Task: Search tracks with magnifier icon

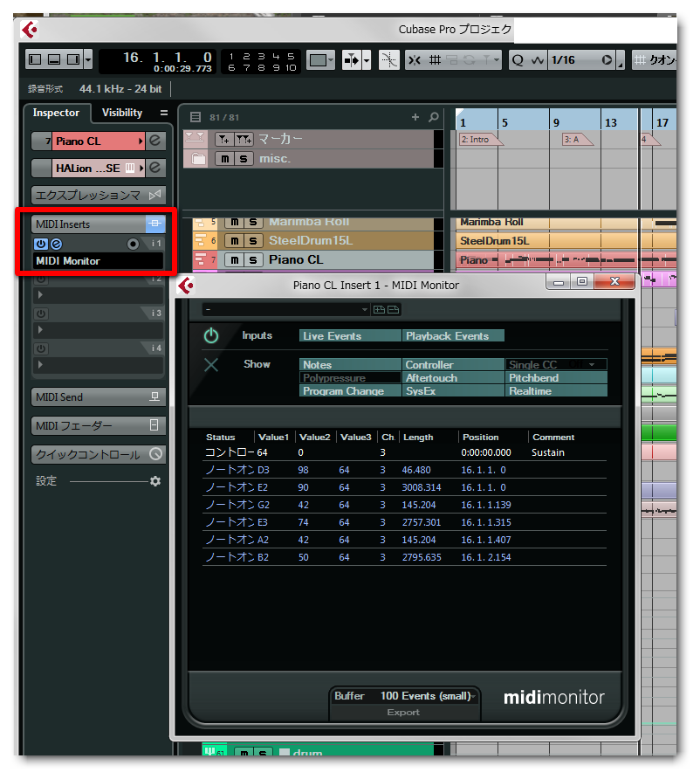Action: pos(434,117)
